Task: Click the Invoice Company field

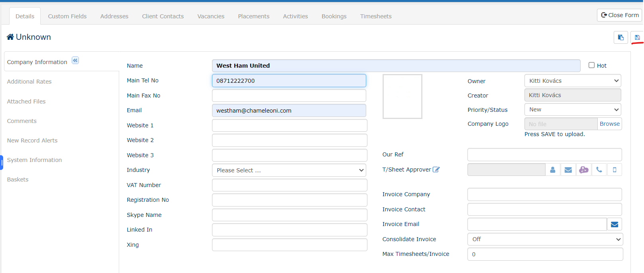Action: [x=545, y=195]
